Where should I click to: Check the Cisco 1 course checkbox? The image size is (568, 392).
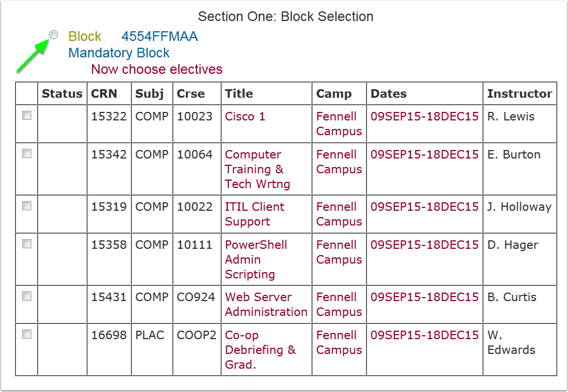(27, 115)
